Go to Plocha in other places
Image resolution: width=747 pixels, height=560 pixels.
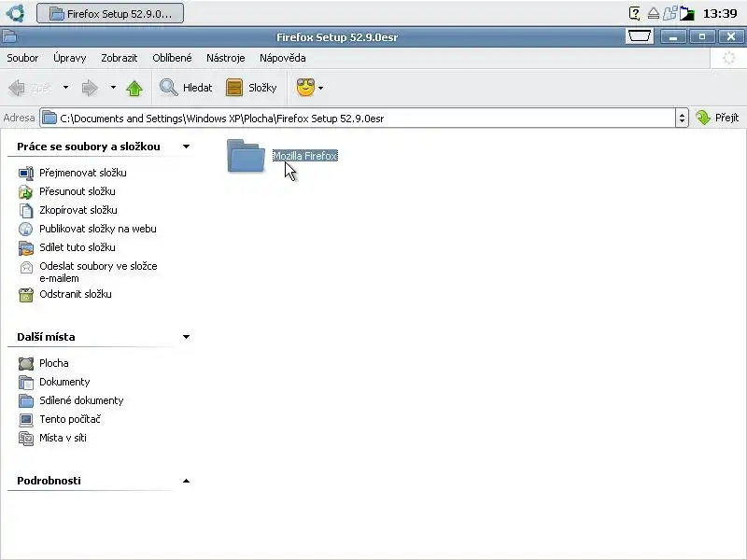click(54, 363)
